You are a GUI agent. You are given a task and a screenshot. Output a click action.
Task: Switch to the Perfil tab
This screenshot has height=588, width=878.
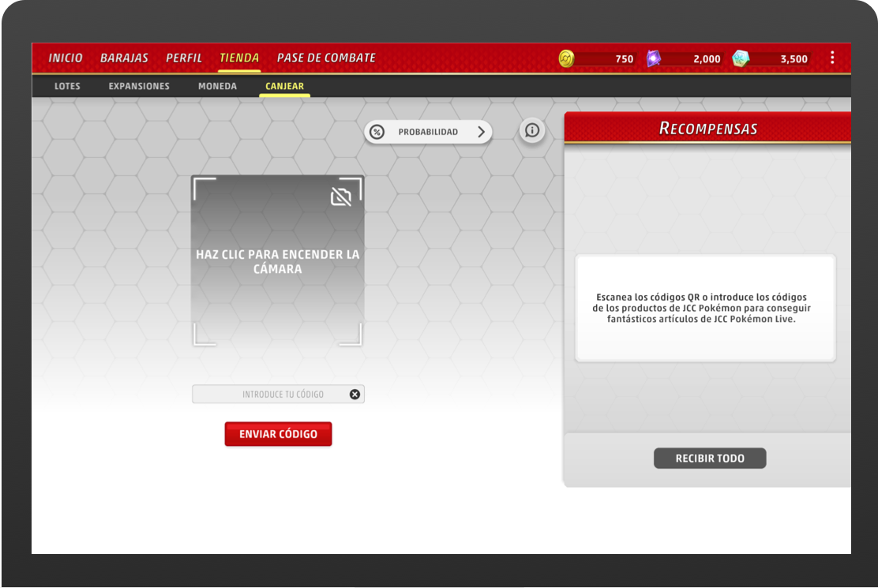pos(184,58)
